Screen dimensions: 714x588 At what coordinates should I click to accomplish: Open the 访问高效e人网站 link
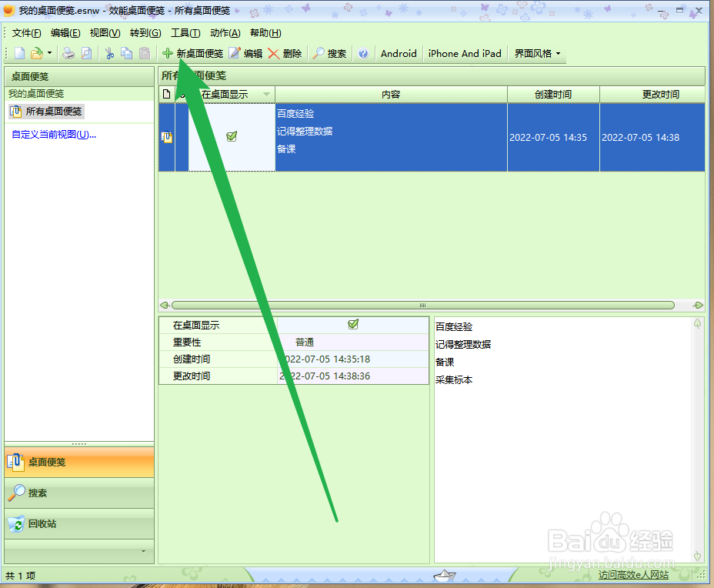633,575
